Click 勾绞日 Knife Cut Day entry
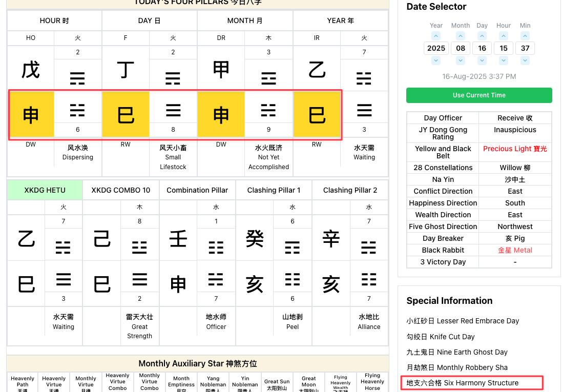 441,337
